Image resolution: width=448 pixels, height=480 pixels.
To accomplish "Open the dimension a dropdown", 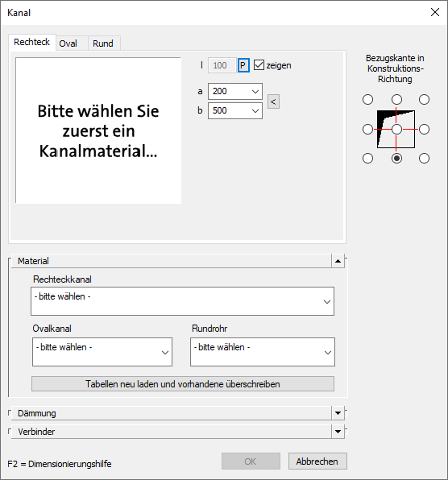I will coord(235,91).
